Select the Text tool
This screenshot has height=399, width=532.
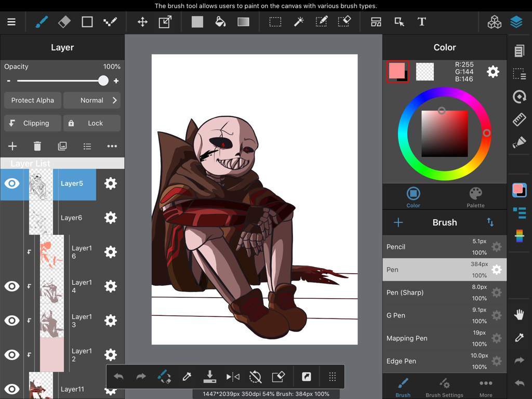pyautogui.click(x=421, y=22)
